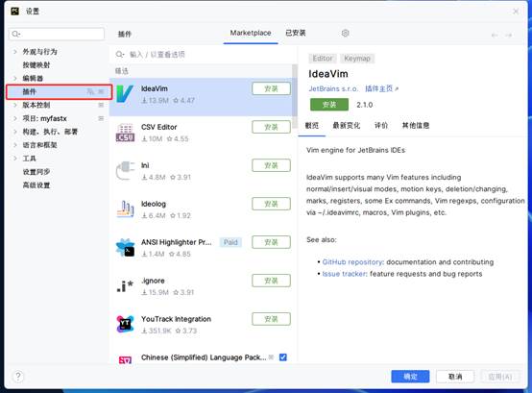The width and height of the screenshot is (532, 393).
Task: Expand the 外观与行为 tree node
Action: click(15, 52)
